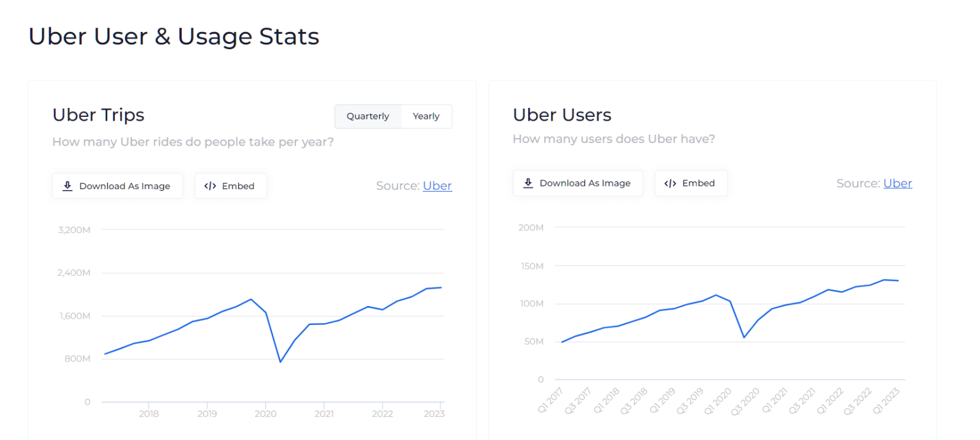Click the code </> icon on Uber Trips Embed button
The image size is (980, 440).
click(x=210, y=185)
